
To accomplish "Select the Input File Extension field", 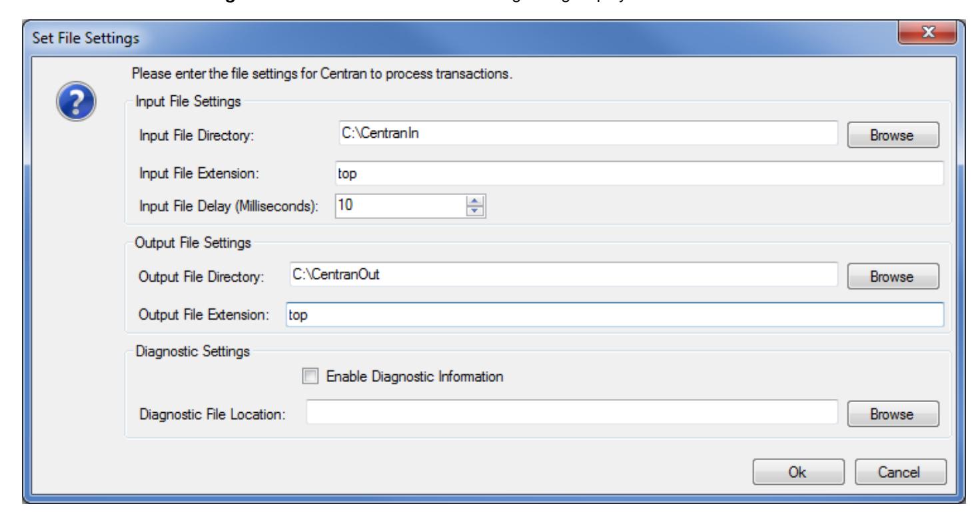I will click(640, 172).
